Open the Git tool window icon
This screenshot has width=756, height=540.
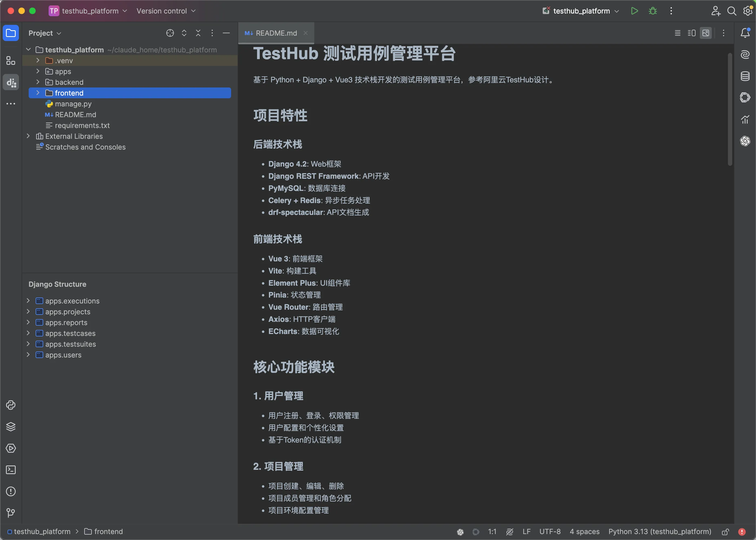point(11,513)
